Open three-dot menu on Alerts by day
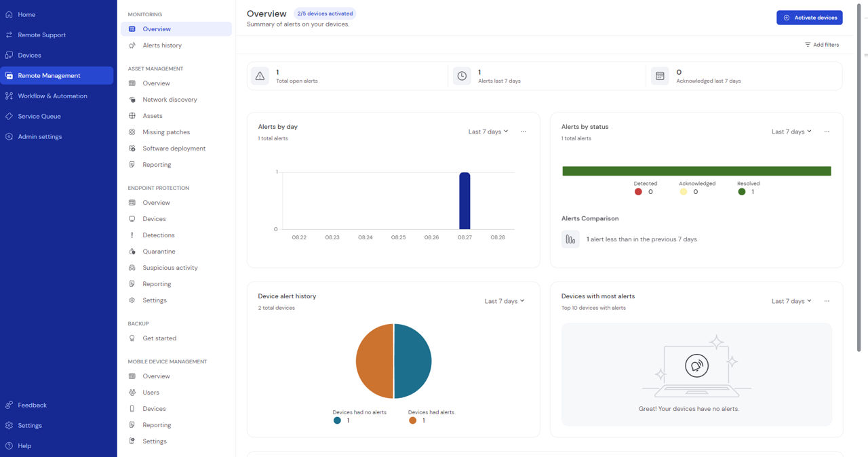The width and height of the screenshot is (868, 457). coord(524,132)
